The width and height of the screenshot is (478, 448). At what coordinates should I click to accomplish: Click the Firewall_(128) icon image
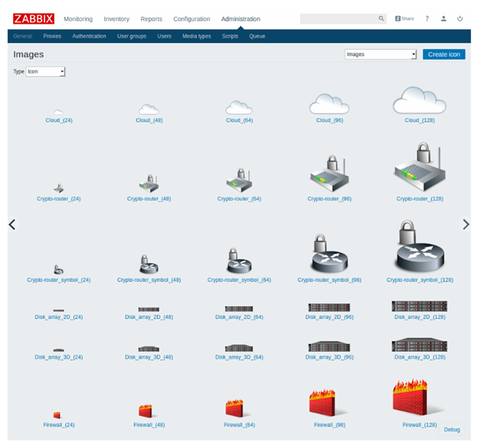pyautogui.click(x=418, y=397)
